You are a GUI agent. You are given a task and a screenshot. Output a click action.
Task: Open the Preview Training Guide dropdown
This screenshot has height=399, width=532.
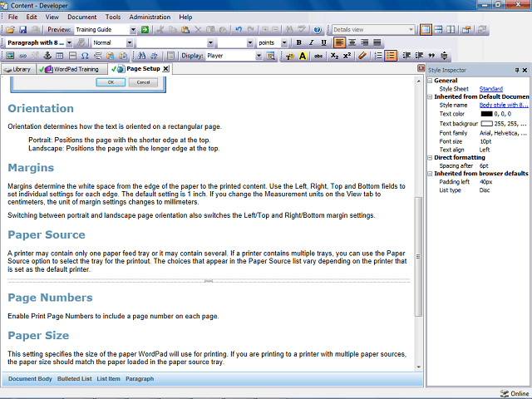pos(133,30)
